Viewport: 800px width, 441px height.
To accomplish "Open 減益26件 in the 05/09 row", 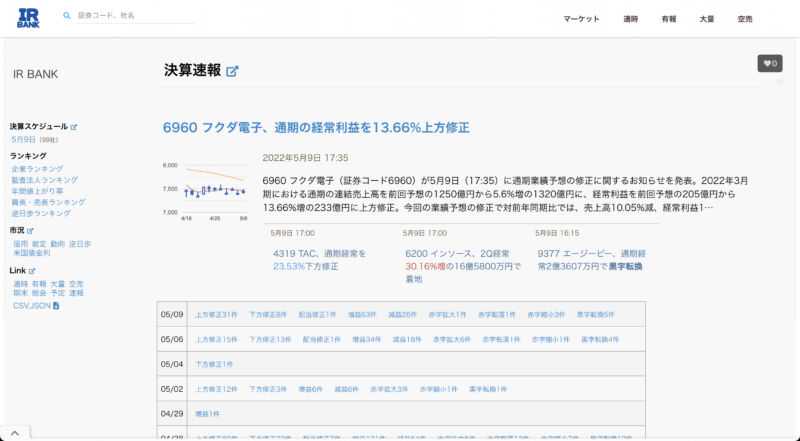I will coord(403,314).
